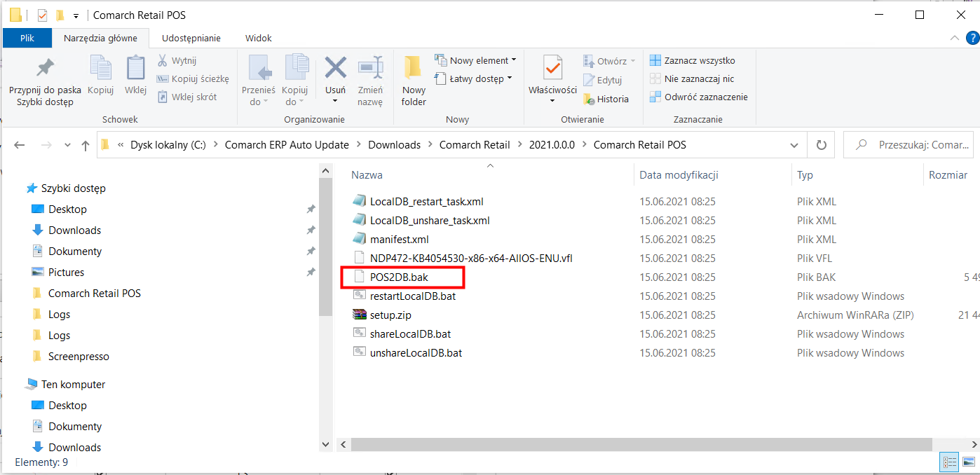Go back with the left arrow
Viewport: 980px width, 475px height.
pyautogui.click(x=20, y=145)
